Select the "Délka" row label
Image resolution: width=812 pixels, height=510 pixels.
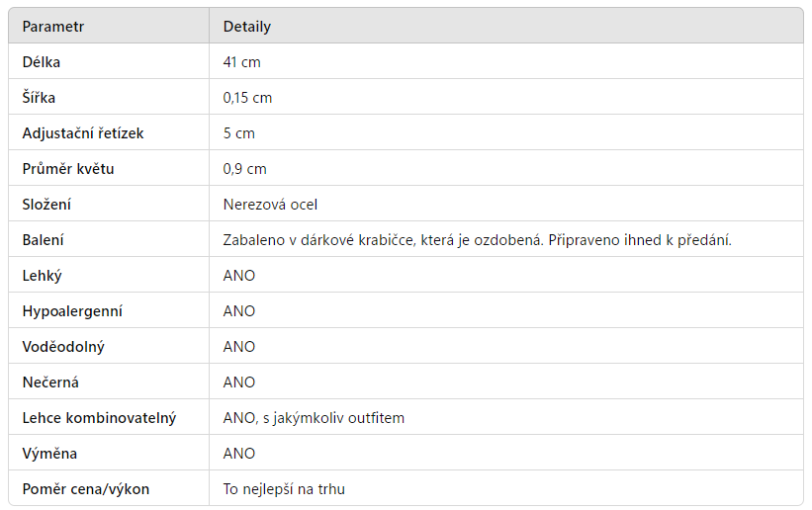[42, 62]
